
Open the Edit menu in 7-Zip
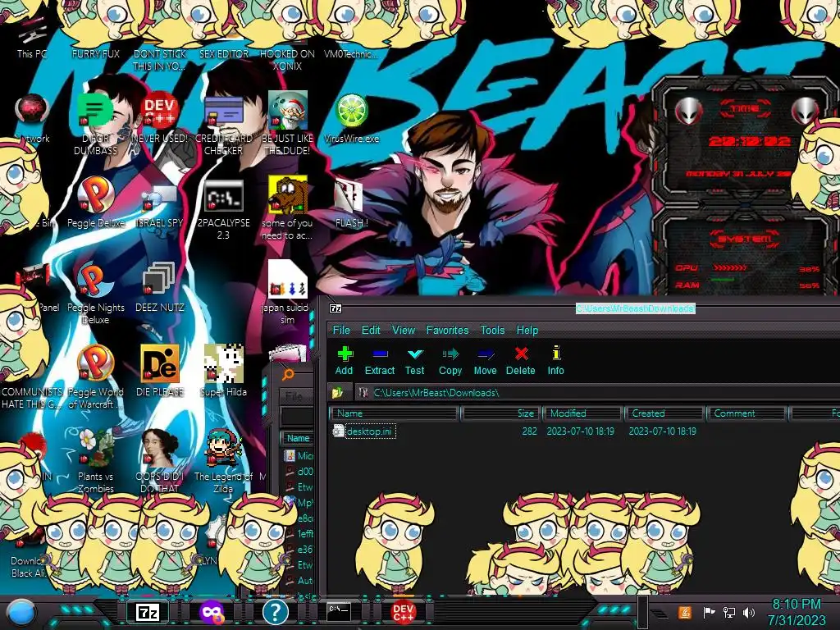371,330
